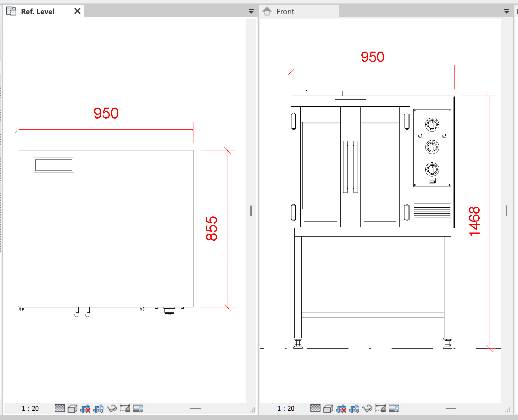518x420 pixels.
Task: Click the middle oven control knob
Action: click(x=432, y=147)
